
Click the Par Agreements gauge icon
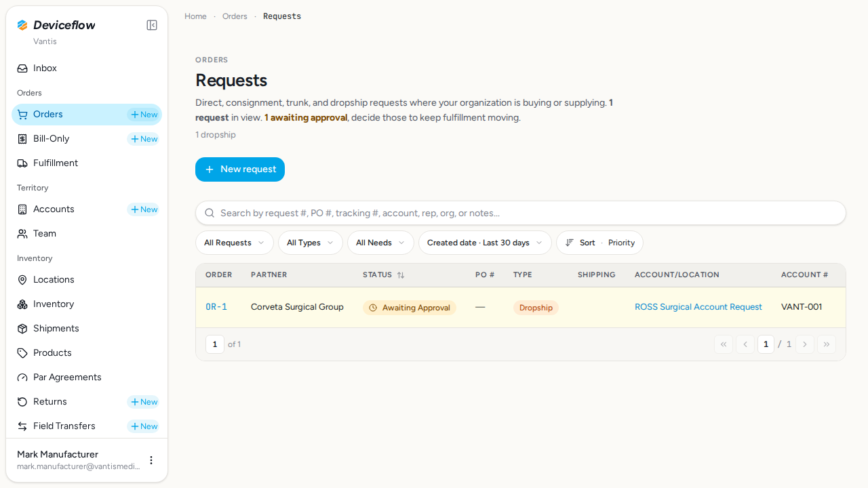pos(22,378)
